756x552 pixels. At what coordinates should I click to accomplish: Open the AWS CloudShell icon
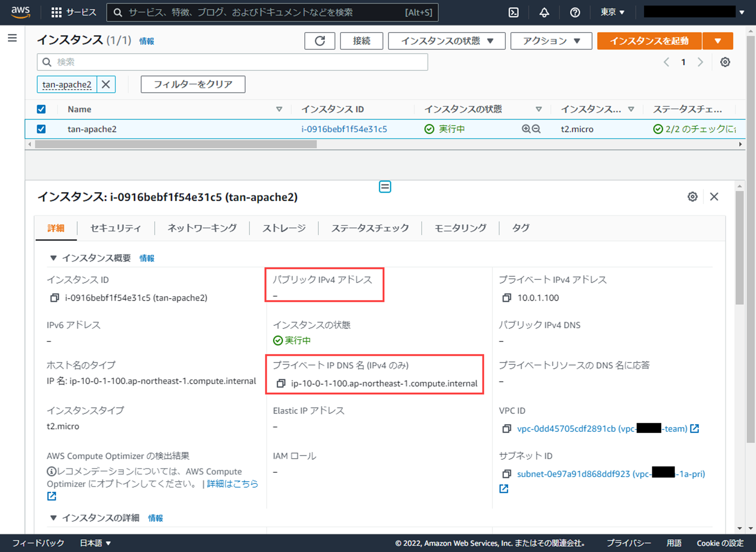click(x=513, y=13)
